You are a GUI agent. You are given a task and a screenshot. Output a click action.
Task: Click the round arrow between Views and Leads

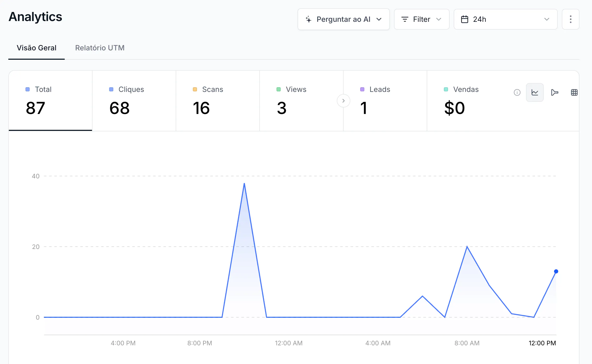[x=343, y=101]
